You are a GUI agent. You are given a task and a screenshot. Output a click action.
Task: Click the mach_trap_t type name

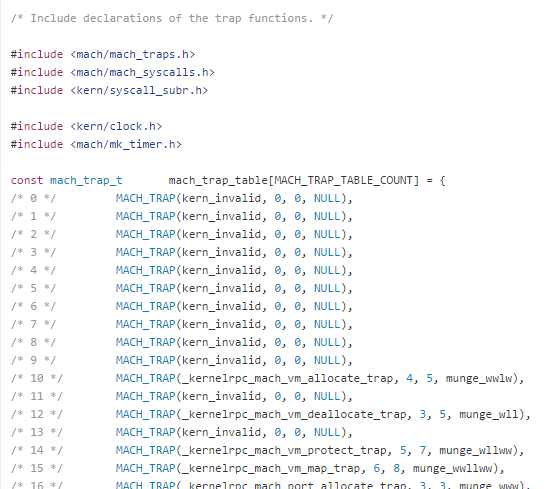pos(86,180)
